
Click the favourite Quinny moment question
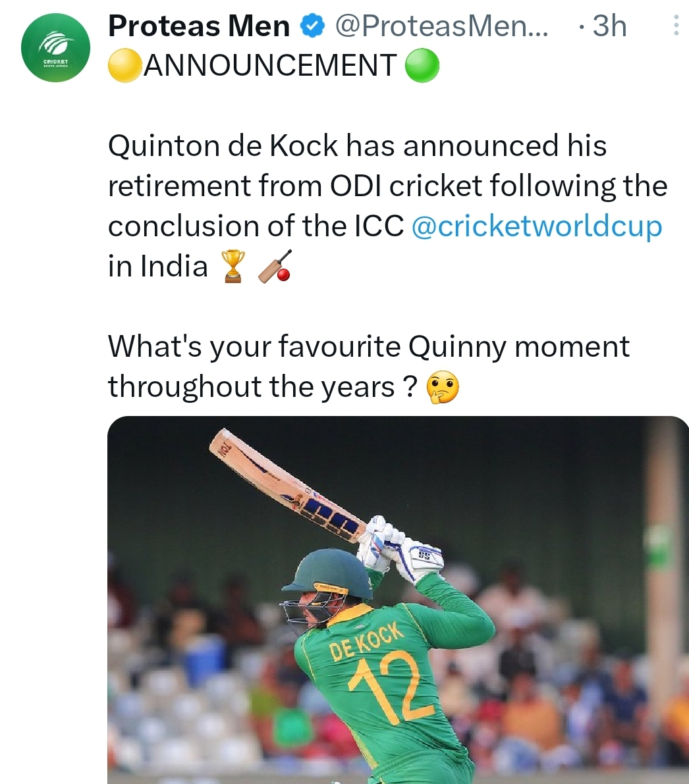(x=369, y=367)
